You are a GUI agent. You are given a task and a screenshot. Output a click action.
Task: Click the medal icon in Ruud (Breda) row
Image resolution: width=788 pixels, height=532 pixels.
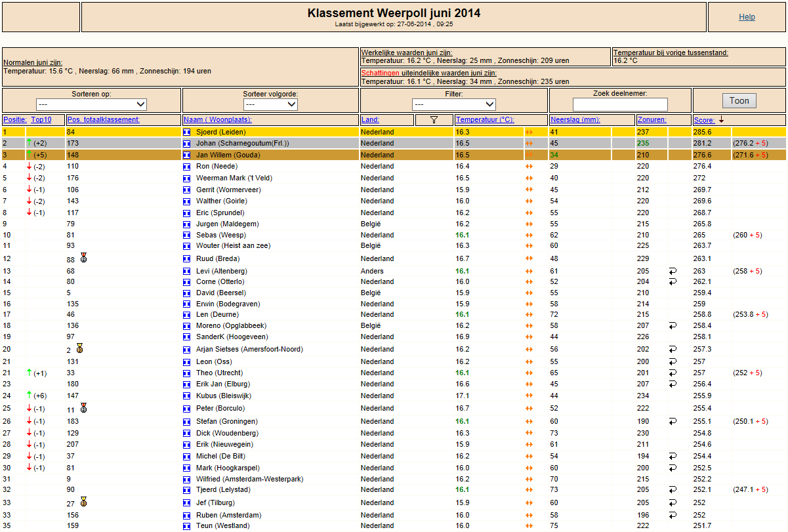(83, 258)
